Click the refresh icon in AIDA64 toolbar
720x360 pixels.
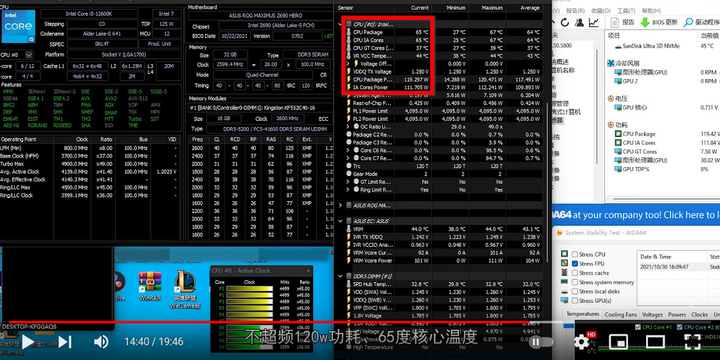[564, 22]
